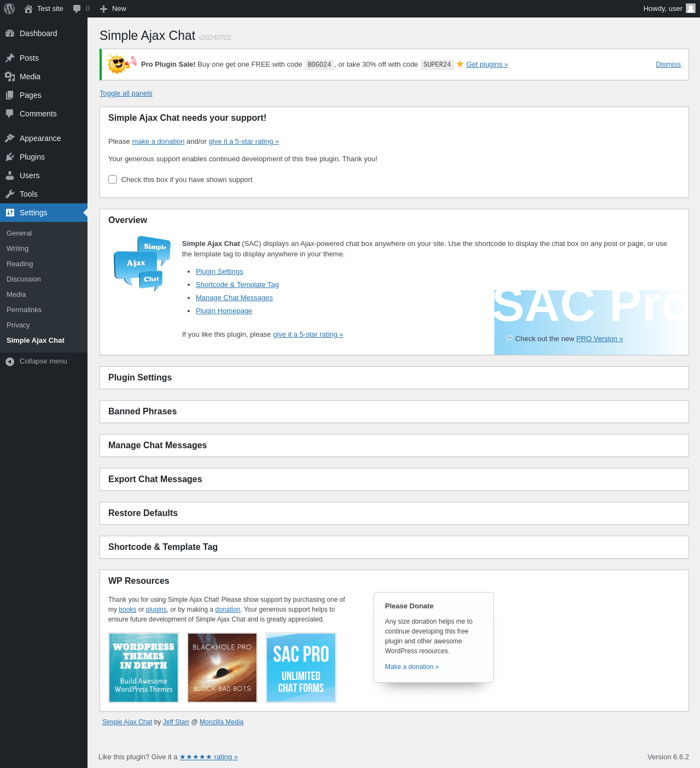Click the home icon beside Test site

(x=28, y=9)
